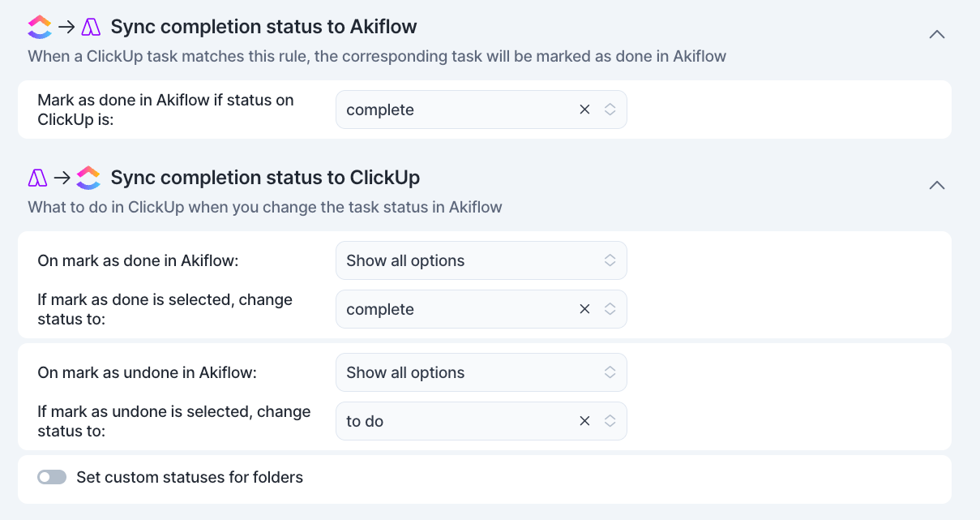Clear the 'to do' status value
The width and height of the screenshot is (980, 520).
click(x=584, y=421)
